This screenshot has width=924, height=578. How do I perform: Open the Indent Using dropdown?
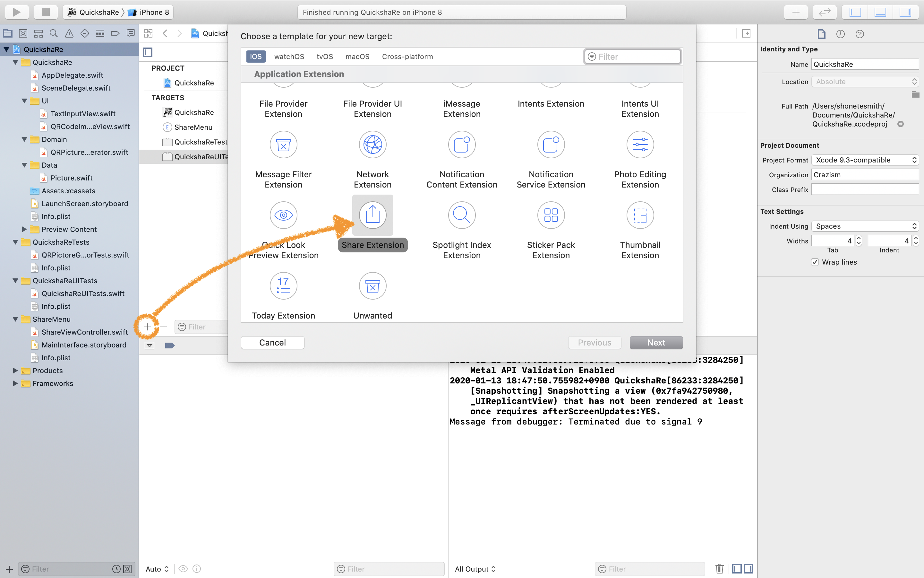(x=865, y=226)
